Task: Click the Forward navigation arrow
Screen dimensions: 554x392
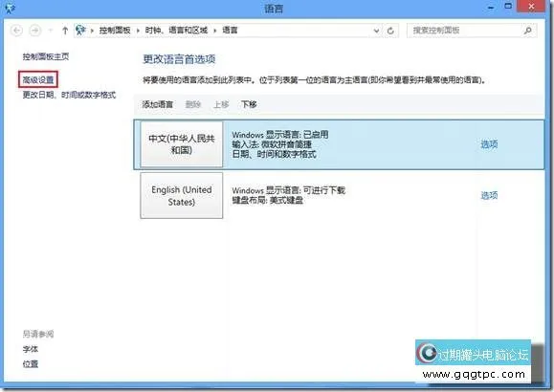Action: click(x=34, y=31)
